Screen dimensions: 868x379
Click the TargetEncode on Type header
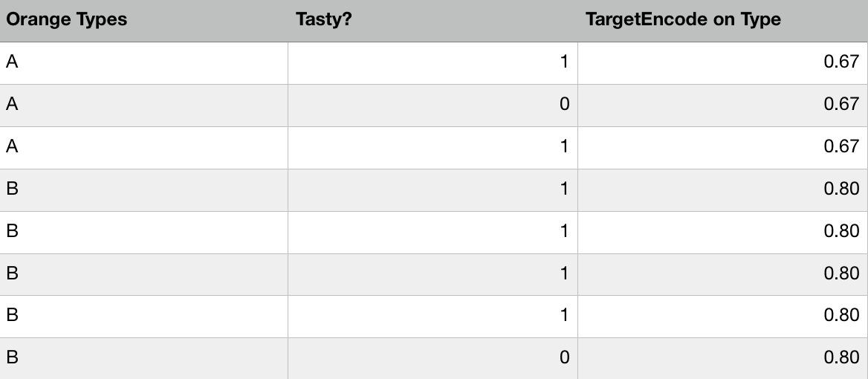pos(683,20)
